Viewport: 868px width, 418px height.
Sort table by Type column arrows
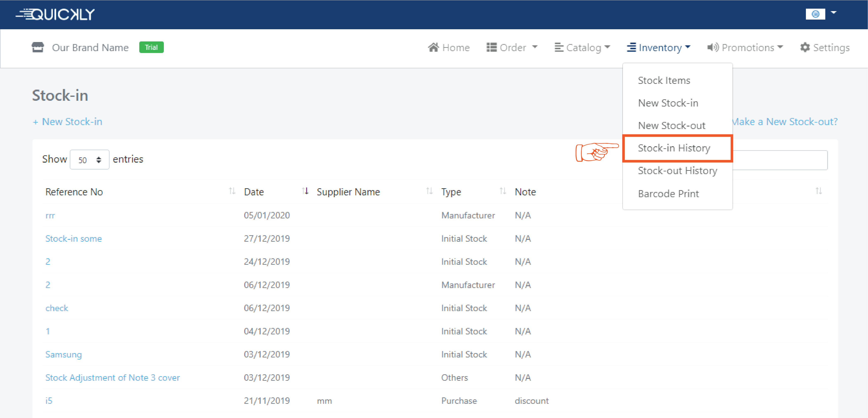tap(502, 191)
